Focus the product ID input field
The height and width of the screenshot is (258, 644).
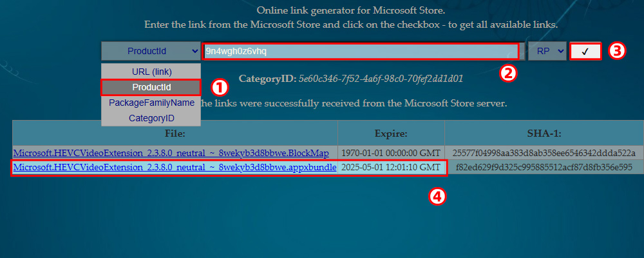point(362,52)
